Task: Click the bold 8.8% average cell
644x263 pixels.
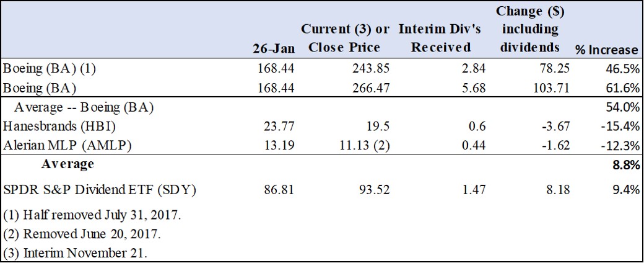Action: coord(626,165)
